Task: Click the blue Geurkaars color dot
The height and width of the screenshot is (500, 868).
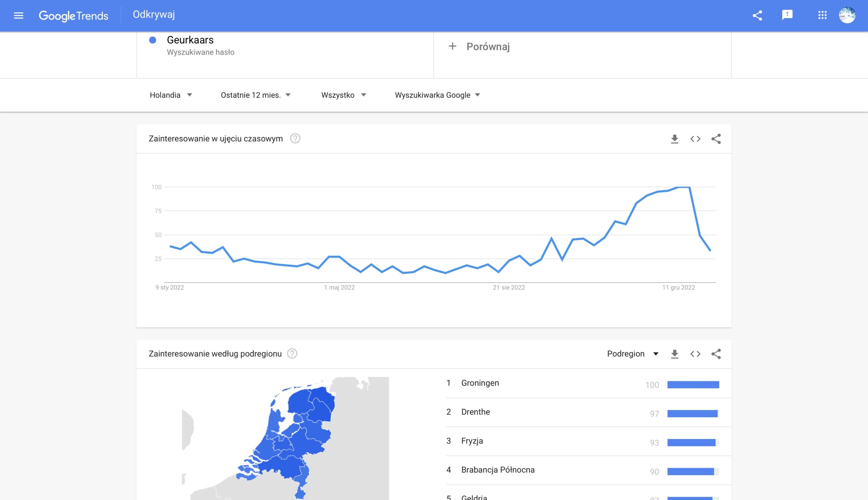Action: (x=153, y=40)
